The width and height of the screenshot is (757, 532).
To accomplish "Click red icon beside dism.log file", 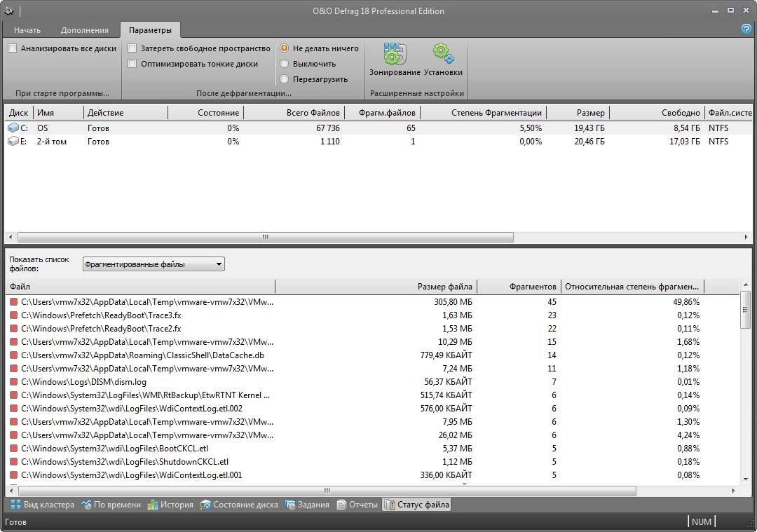I will coord(13,382).
